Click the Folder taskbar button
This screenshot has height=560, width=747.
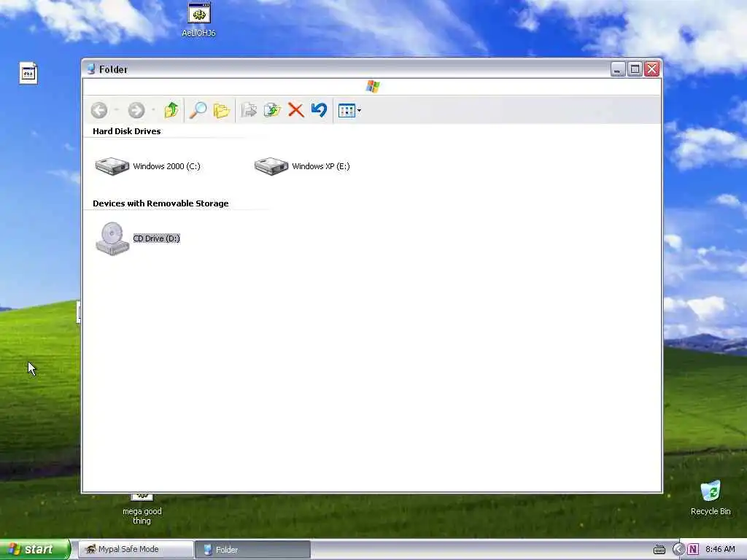tap(253, 549)
